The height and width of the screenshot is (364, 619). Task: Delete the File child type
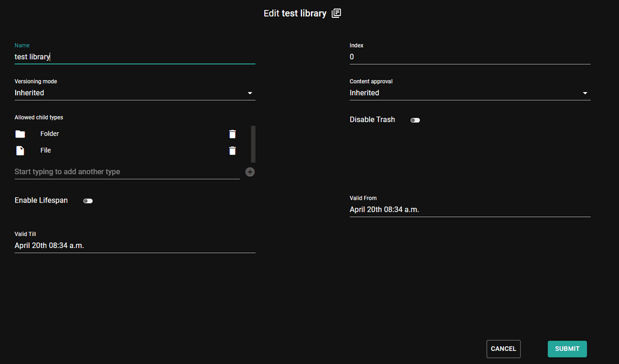pos(233,151)
